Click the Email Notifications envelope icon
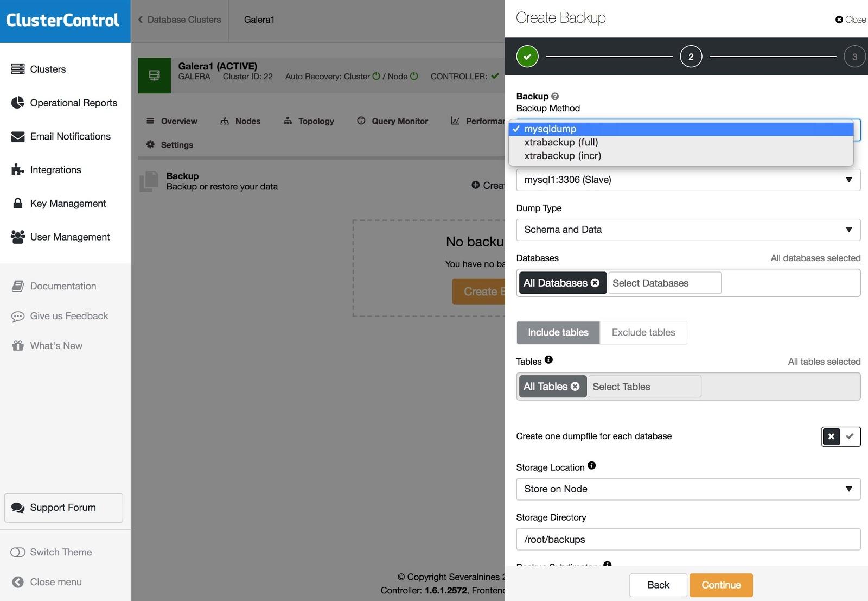This screenshot has width=868, height=601. (18, 136)
